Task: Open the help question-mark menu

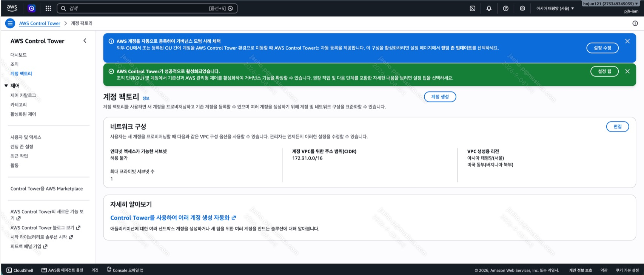Action: coord(505,8)
